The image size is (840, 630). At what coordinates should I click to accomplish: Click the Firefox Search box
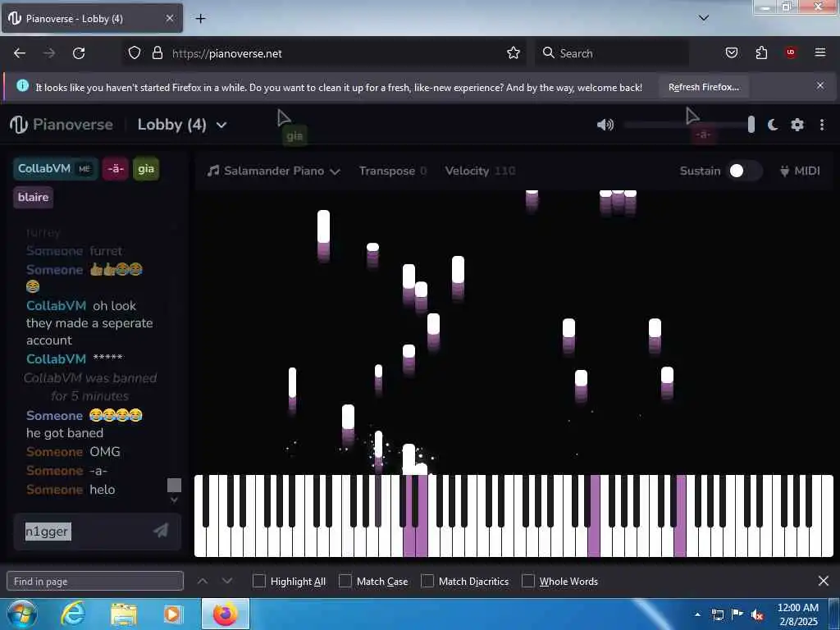(612, 53)
